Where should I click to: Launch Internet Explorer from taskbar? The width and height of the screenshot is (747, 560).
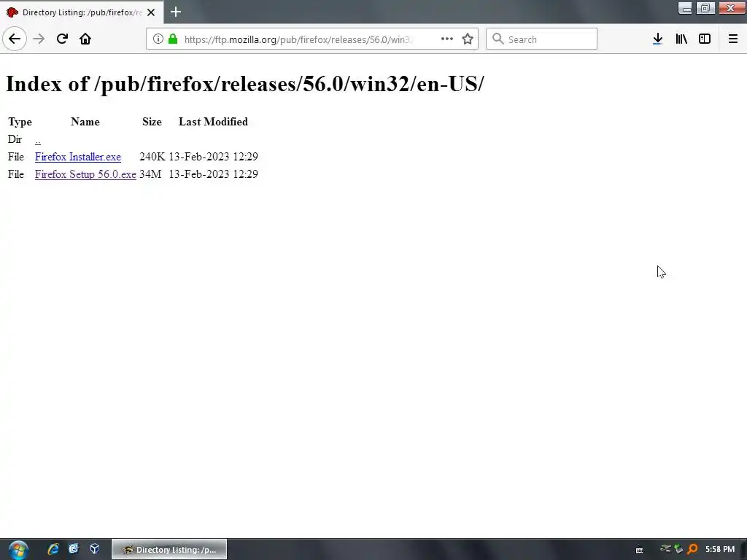coord(53,549)
